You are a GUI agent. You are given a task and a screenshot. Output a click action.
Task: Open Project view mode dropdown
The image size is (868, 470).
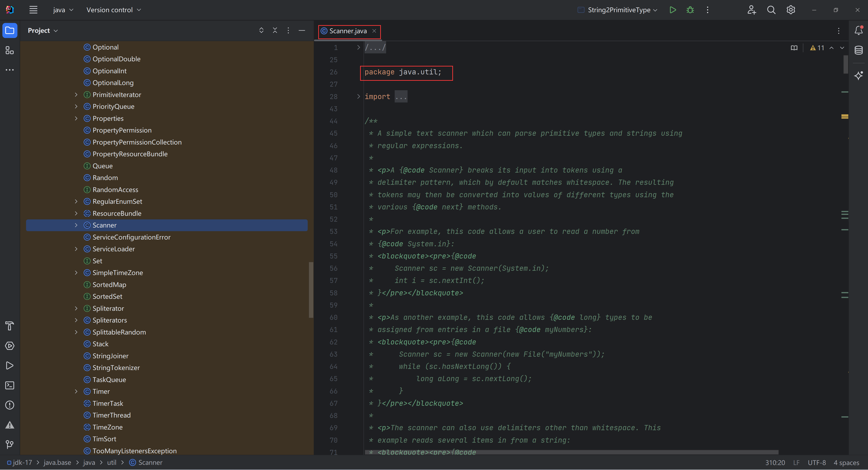click(x=43, y=30)
